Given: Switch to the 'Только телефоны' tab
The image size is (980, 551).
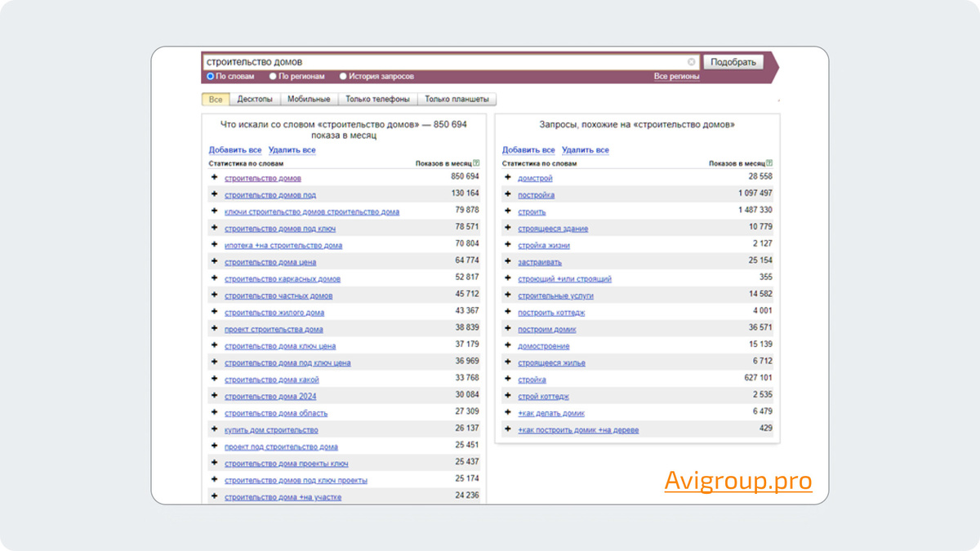Looking at the screenshot, I should (x=377, y=100).
